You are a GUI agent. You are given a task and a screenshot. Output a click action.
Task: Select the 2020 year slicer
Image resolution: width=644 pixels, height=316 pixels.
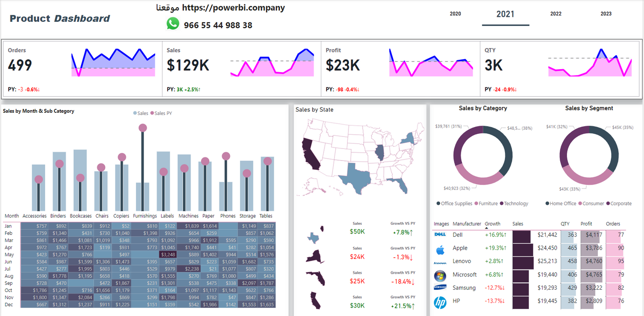click(455, 14)
